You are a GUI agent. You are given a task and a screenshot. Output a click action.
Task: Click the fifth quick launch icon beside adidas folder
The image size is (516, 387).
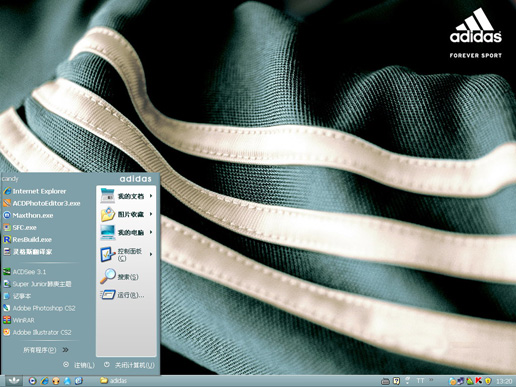click(x=79, y=381)
